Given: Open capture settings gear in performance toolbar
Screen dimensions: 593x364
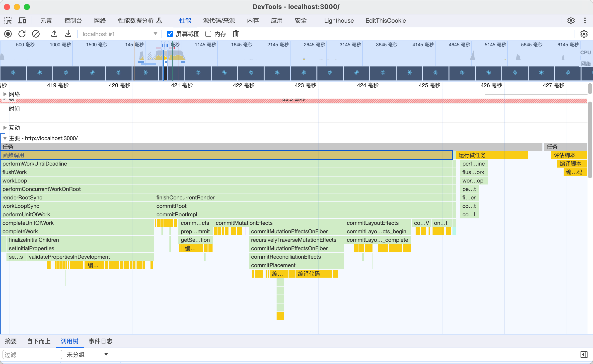Looking at the screenshot, I should [584, 34].
